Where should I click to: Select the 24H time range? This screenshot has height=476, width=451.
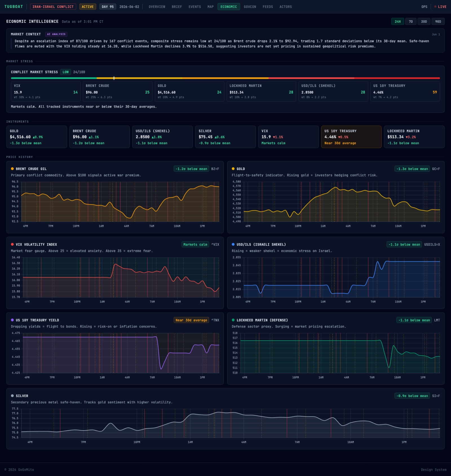coord(398,21)
